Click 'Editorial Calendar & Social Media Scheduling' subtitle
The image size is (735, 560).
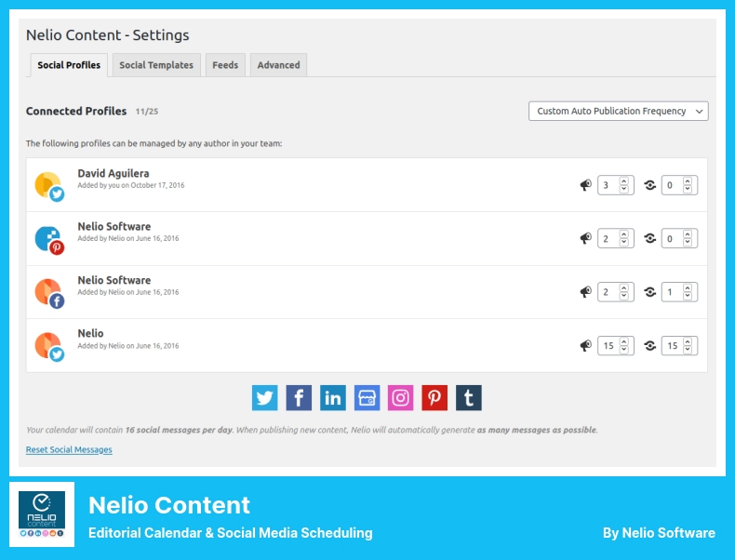pos(231,533)
